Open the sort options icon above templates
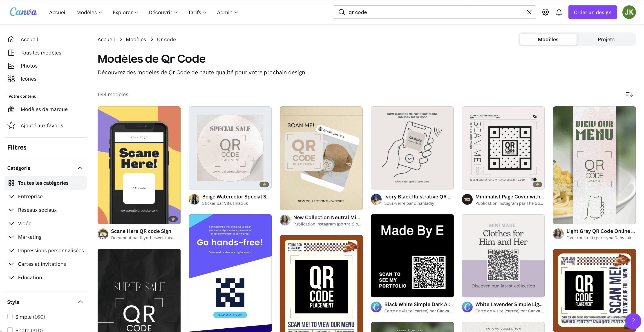The width and height of the screenshot is (644, 332). tap(630, 94)
